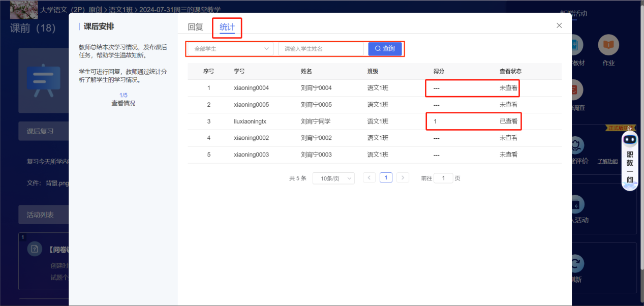Screen dimensions: 644x306
Task: Click the student name search field
Action: pos(321,49)
